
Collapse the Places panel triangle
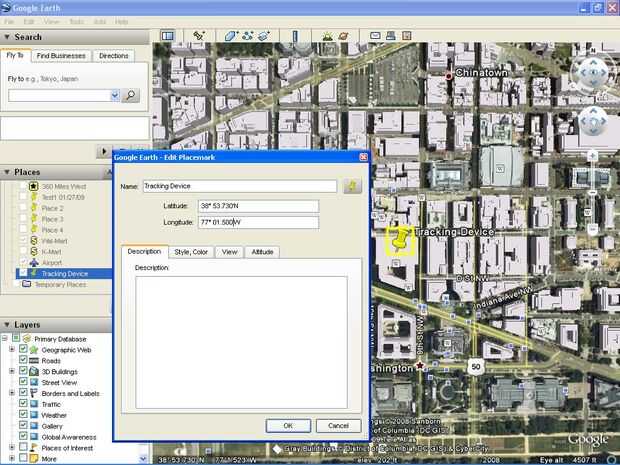(7, 172)
